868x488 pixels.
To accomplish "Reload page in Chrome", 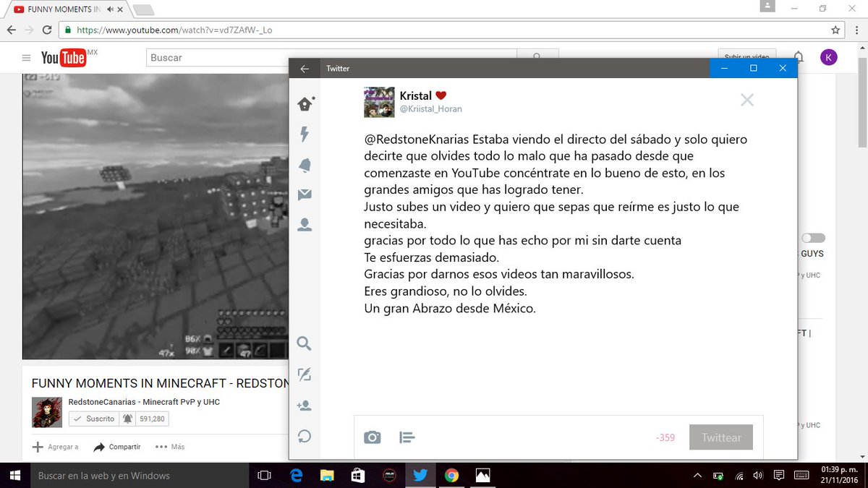I will coord(47,30).
